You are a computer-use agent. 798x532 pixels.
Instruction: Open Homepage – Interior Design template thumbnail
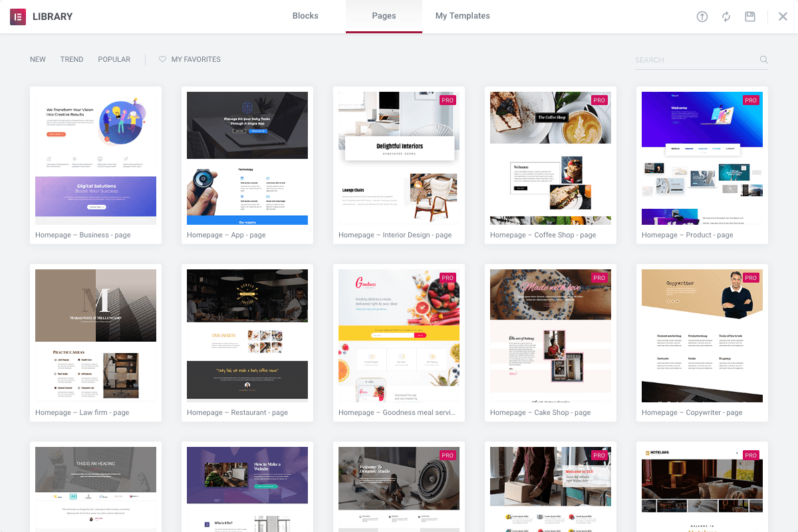[399, 158]
